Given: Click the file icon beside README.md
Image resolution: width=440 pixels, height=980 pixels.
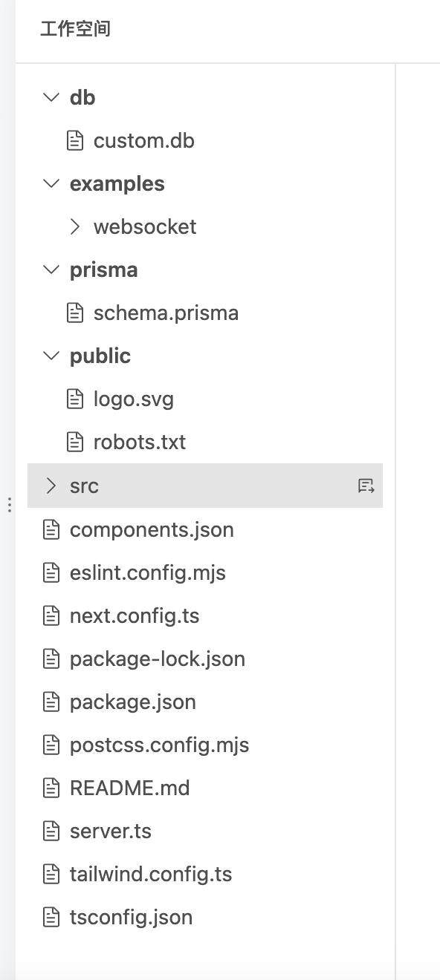Looking at the screenshot, I should click(x=51, y=788).
